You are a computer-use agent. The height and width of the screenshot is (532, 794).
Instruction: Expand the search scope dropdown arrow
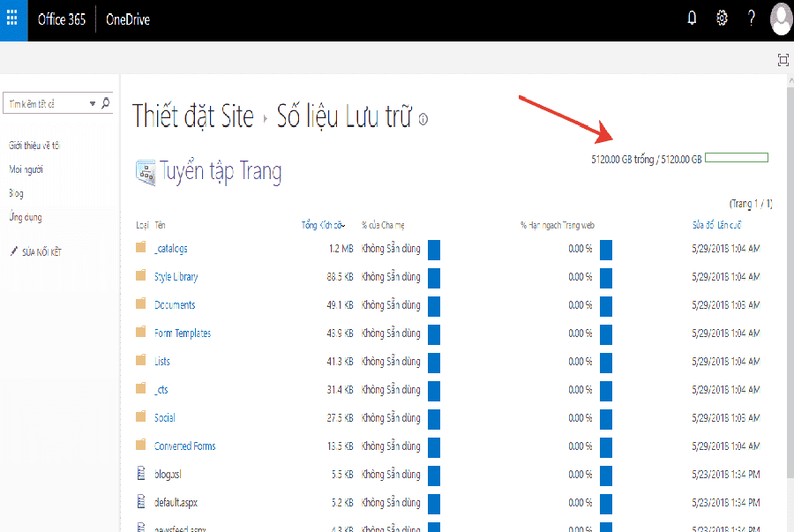coord(93,104)
